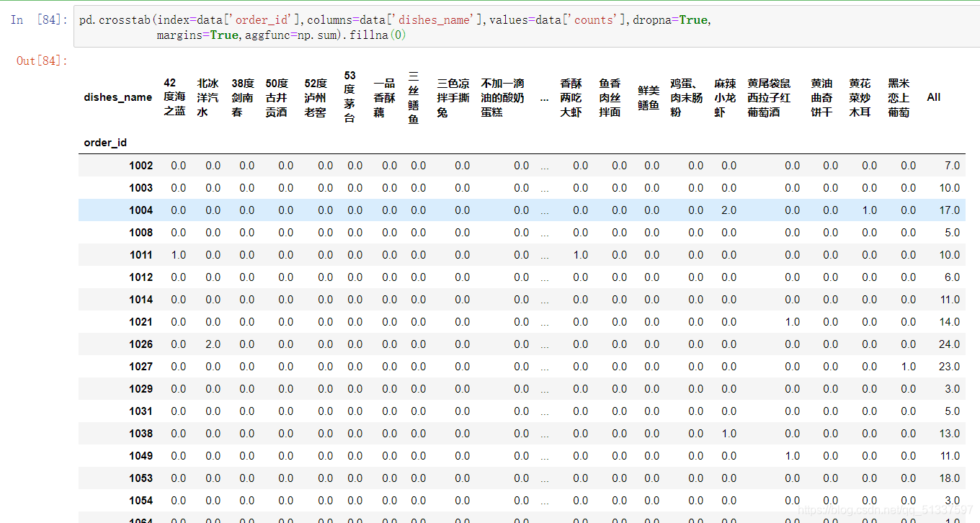Select row index 1054
This screenshot has width=980, height=523.
(x=141, y=501)
